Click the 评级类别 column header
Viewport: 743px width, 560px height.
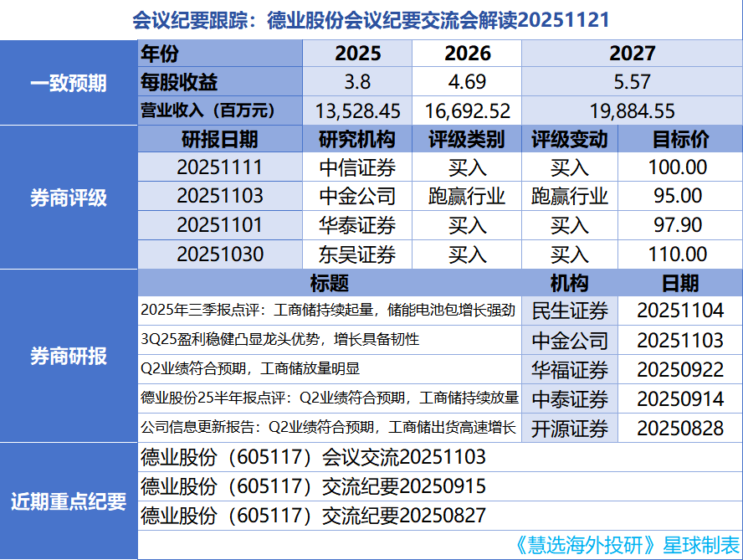467,140
